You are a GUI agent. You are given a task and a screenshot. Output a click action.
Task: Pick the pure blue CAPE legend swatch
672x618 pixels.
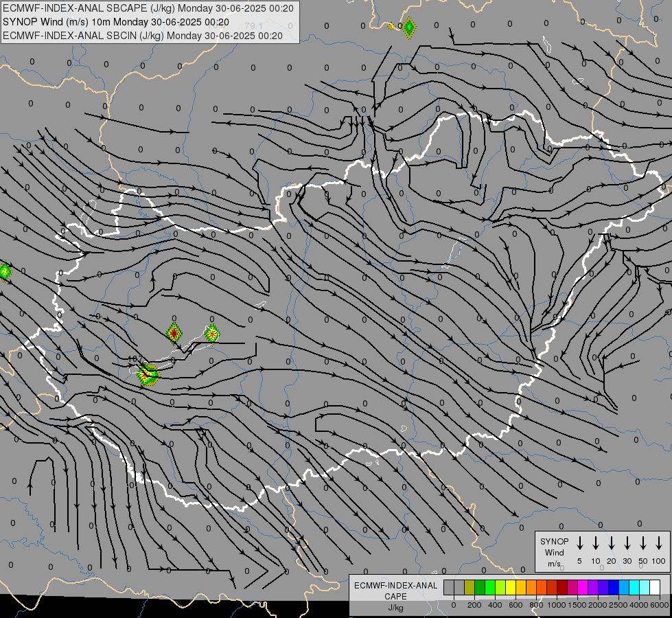[613, 587]
